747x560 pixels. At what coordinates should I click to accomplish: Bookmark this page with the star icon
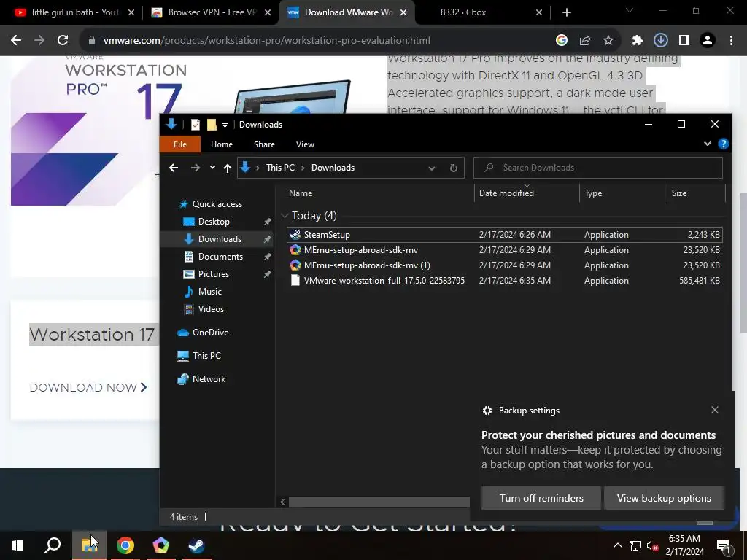click(x=608, y=41)
